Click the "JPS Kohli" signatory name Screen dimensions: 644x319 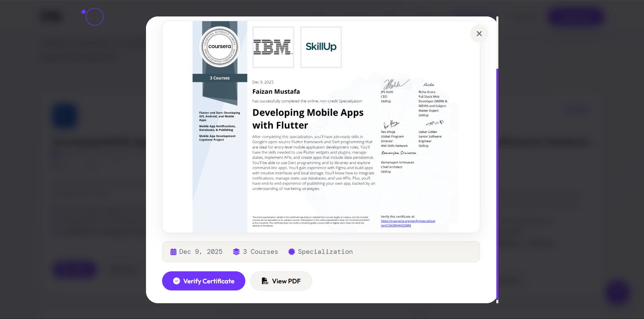pyautogui.click(x=387, y=92)
